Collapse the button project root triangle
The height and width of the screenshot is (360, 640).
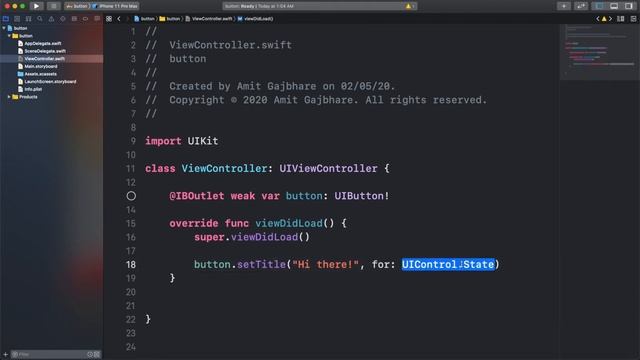click(x=4, y=28)
